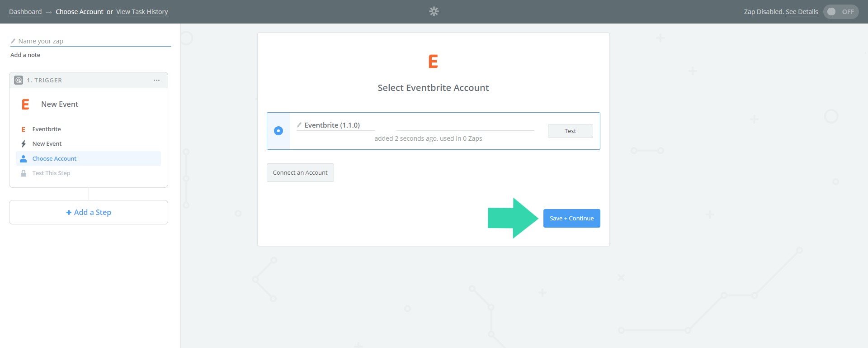
Task: Turn on the Zap OFF toggle switch
Action: [840, 12]
